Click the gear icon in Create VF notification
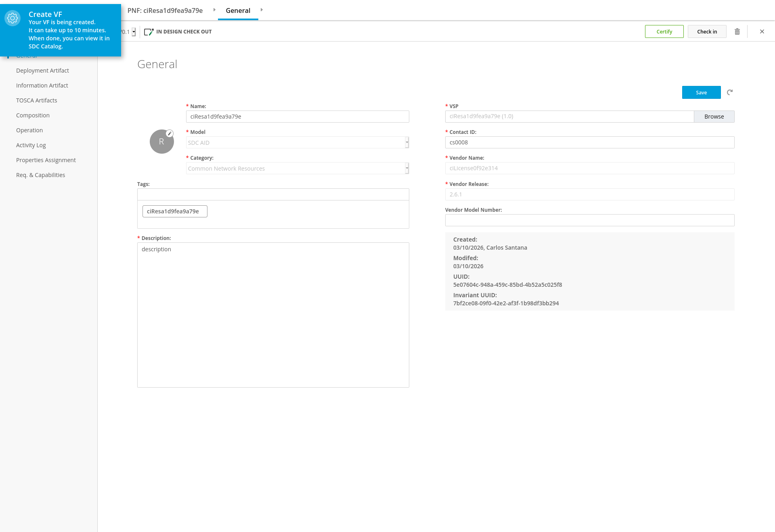 click(x=13, y=18)
